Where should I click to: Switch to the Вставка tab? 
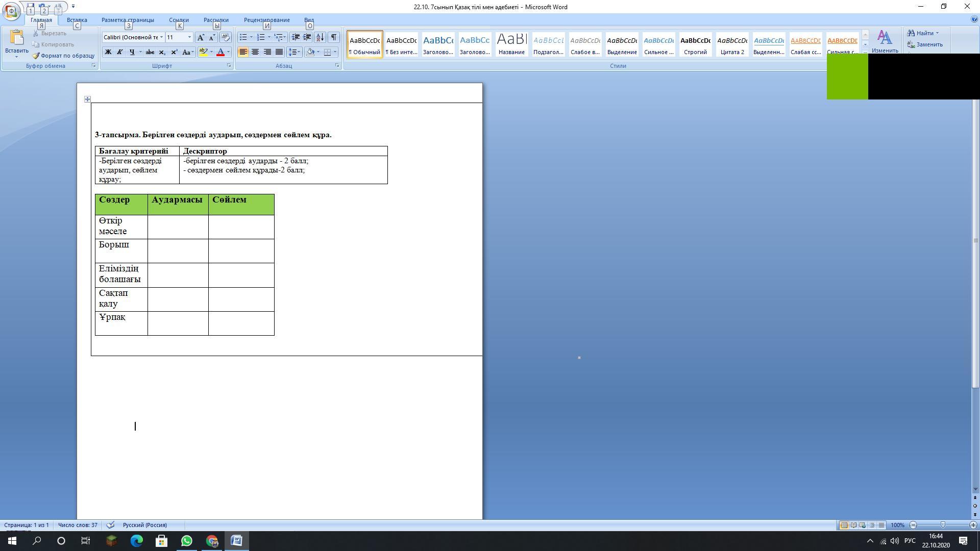tap(77, 20)
